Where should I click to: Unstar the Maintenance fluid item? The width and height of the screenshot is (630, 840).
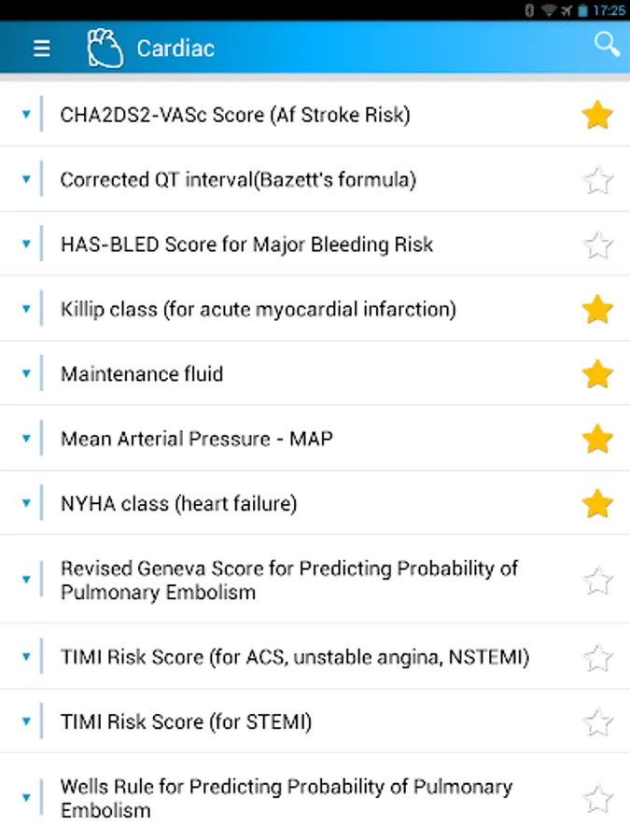coord(597,374)
